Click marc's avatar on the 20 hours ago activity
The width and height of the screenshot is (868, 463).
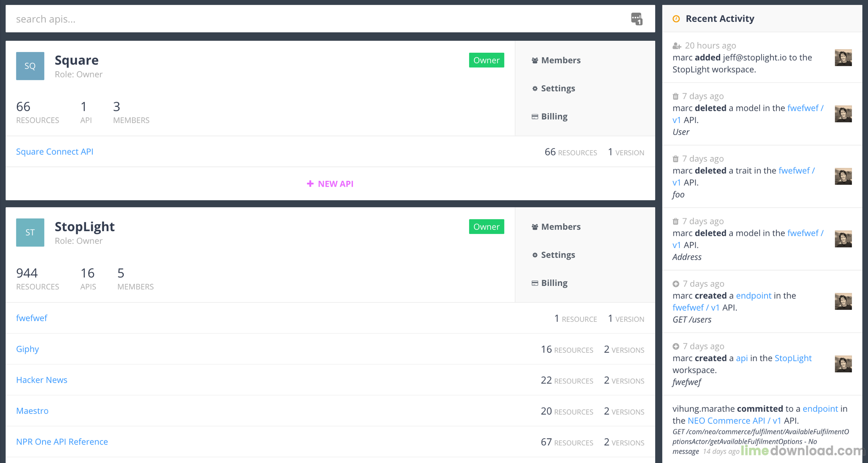point(843,58)
